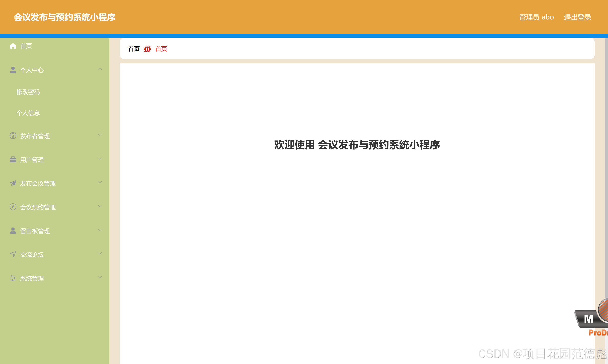Click the briefcase icon next to 用户管理
Image resolution: width=608 pixels, height=364 pixels.
click(x=13, y=159)
